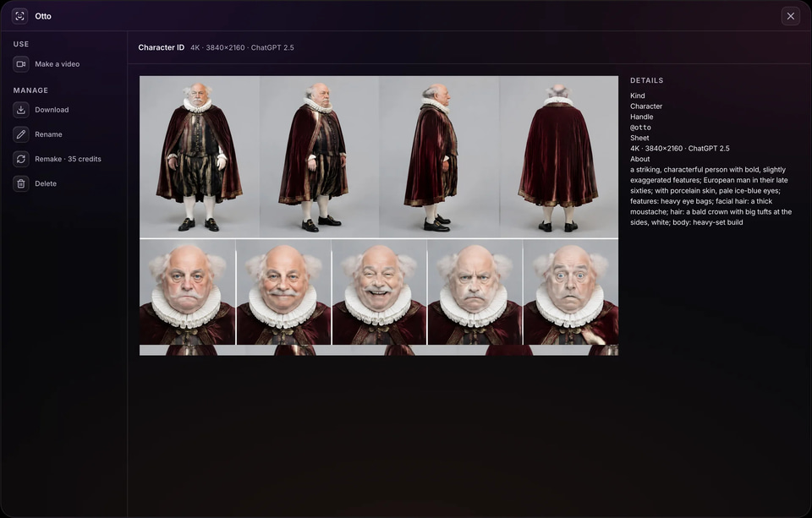Viewport: 812px width, 518px height.
Task: Click the @otto handle text
Action: point(640,128)
